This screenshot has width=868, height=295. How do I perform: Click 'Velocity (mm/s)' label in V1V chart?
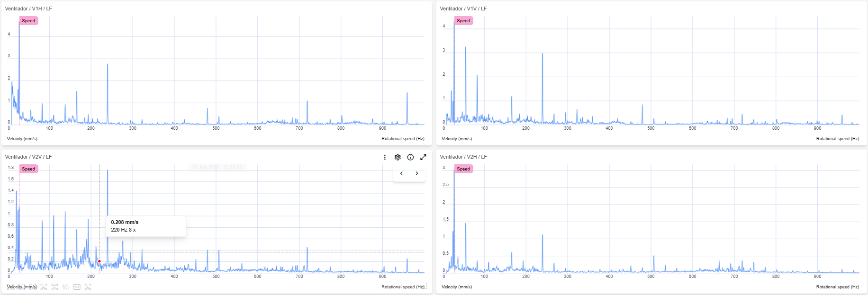coord(457,139)
